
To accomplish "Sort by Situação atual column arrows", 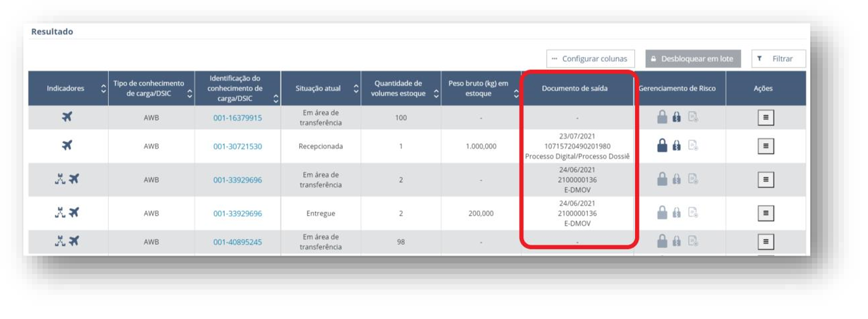I will [356, 89].
